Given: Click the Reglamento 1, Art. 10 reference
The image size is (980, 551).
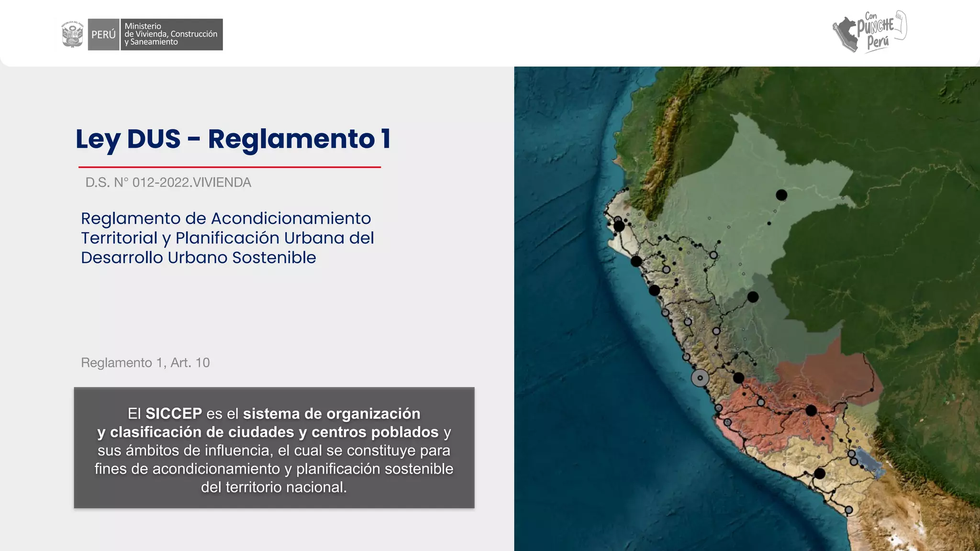Looking at the screenshot, I should (145, 363).
